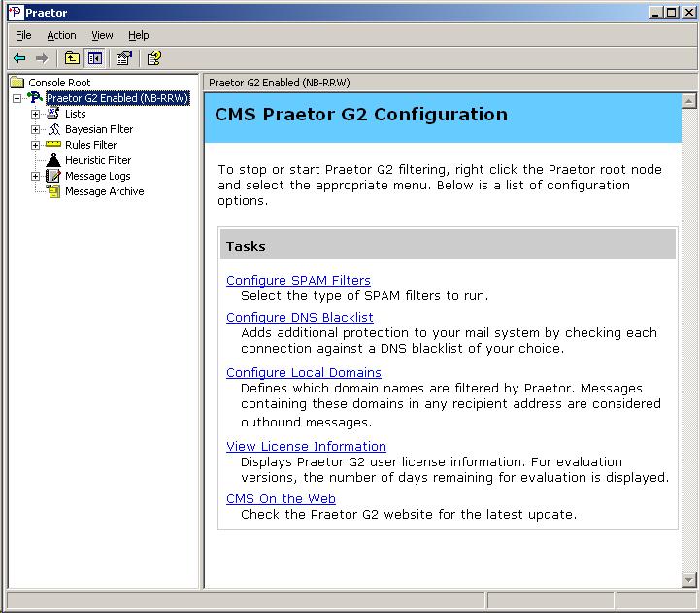Open the Configure Local Domains link

click(304, 373)
